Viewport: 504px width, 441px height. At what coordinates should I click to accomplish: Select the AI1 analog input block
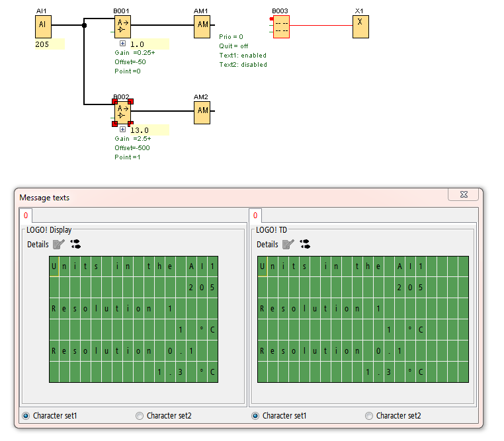[x=42, y=26]
